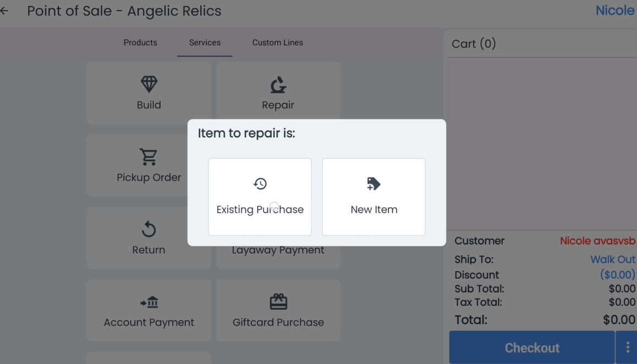Image resolution: width=637 pixels, height=364 pixels.
Task: Click the Existing Purchase history clock icon
Action: pyautogui.click(x=260, y=184)
